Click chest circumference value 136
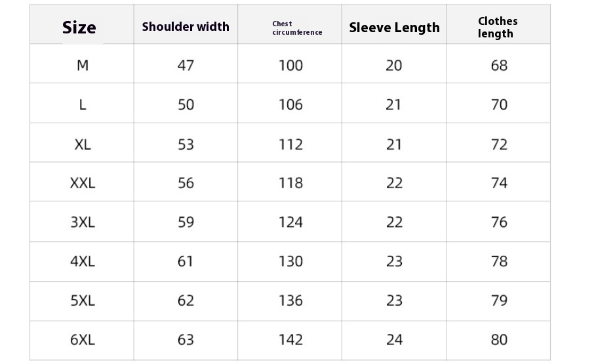The height and width of the screenshot is (364, 596). point(290,301)
